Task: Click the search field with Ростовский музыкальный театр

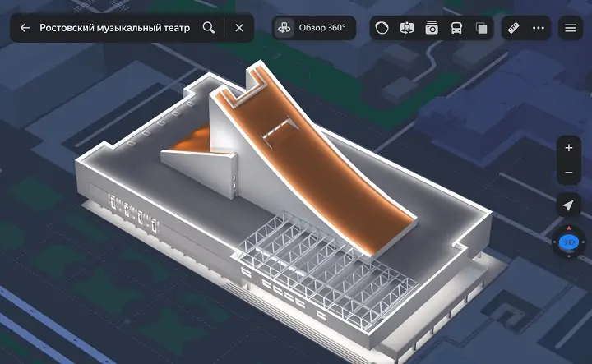Action: (115, 28)
